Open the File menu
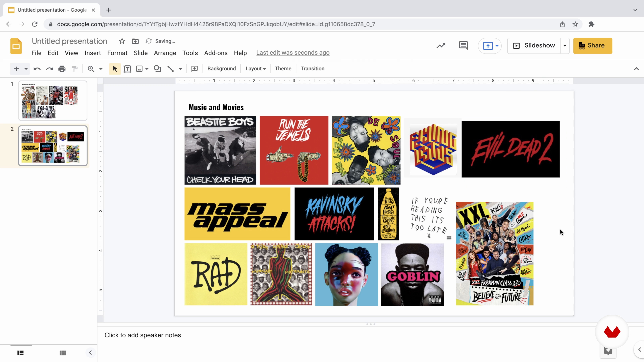 point(36,53)
